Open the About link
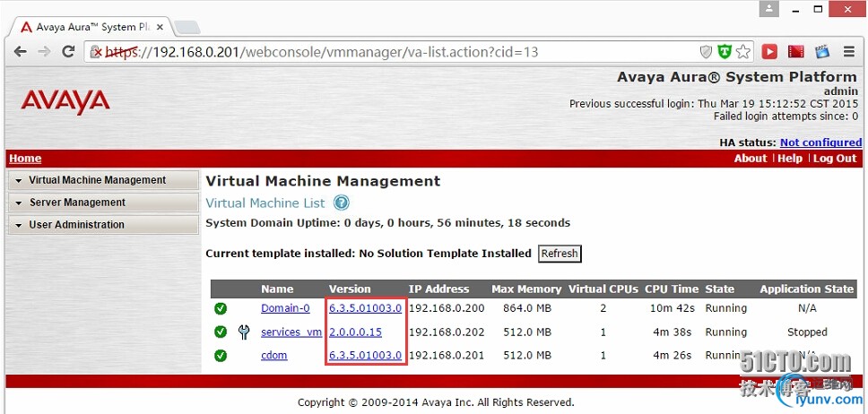 click(x=751, y=159)
